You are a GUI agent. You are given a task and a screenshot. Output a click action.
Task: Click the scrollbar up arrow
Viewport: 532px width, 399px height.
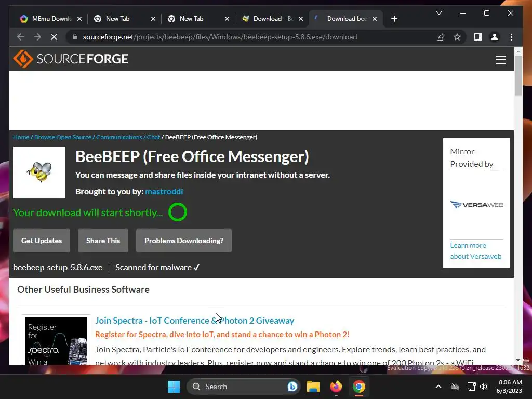518,51
